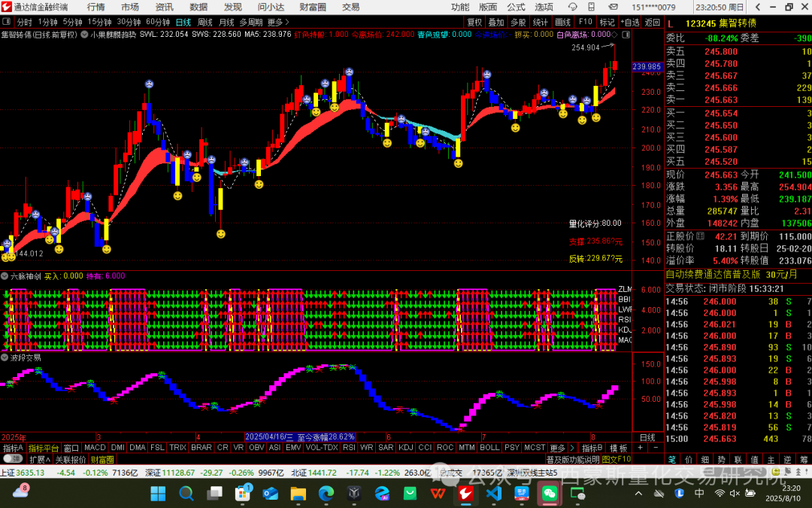The width and height of the screenshot is (812, 508).
Task: Open 六脉神剑 indicator dropdown arrow
Action: (x=5, y=276)
